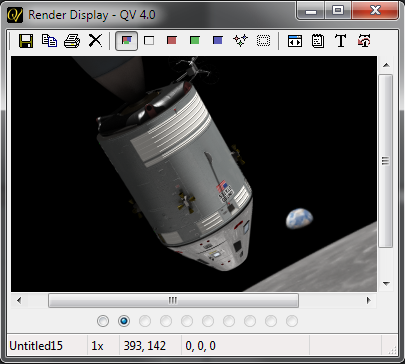The height and width of the screenshot is (364, 405).
Task: Click the window resize grip corner
Action: click(393, 350)
